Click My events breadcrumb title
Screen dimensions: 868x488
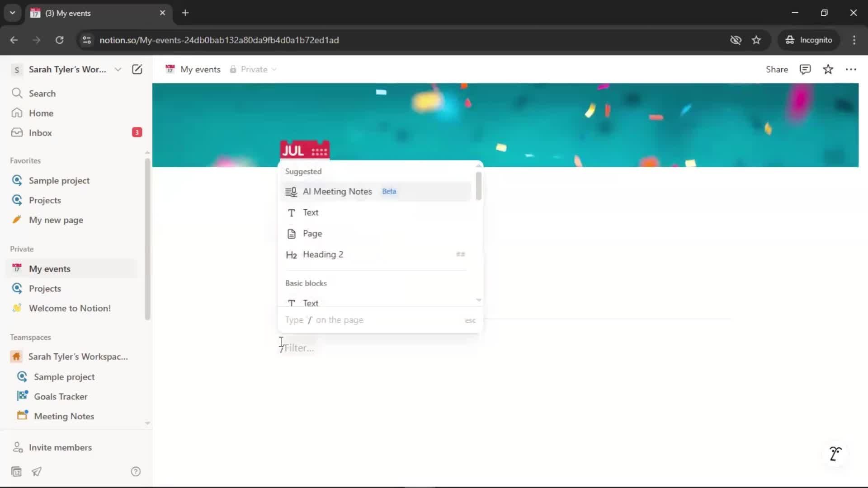point(200,69)
